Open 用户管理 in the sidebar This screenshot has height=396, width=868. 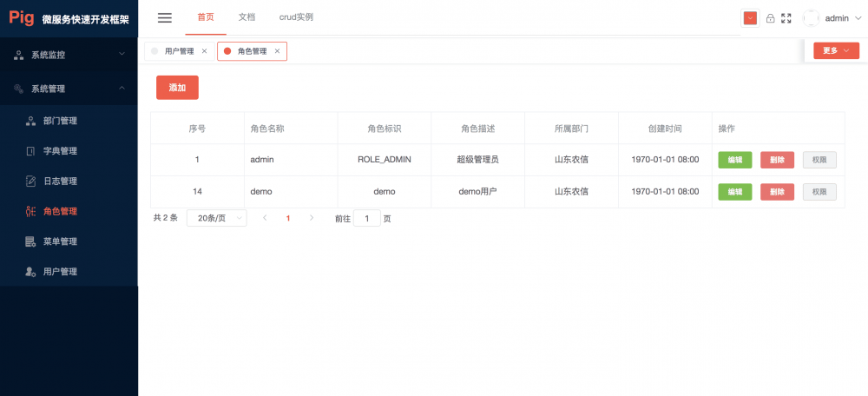tap(69, 272)
